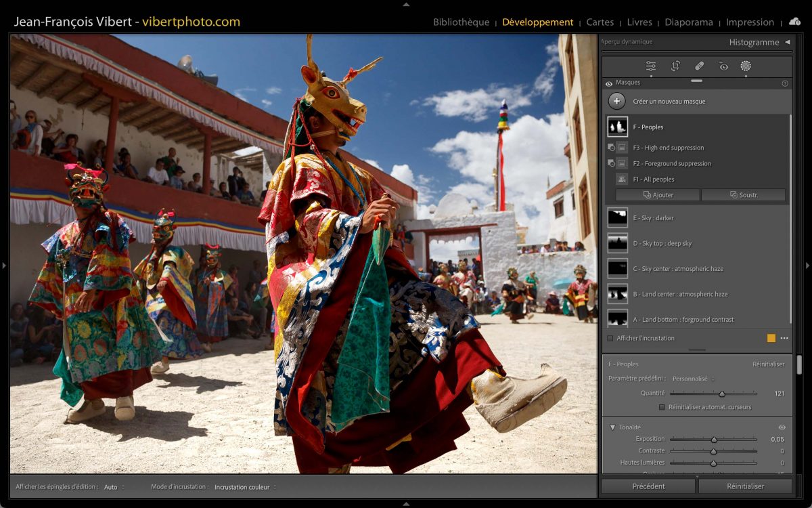Select the Crop and rotate tool
The width and height of the screenshot is (812, 508).
[675, 66]
